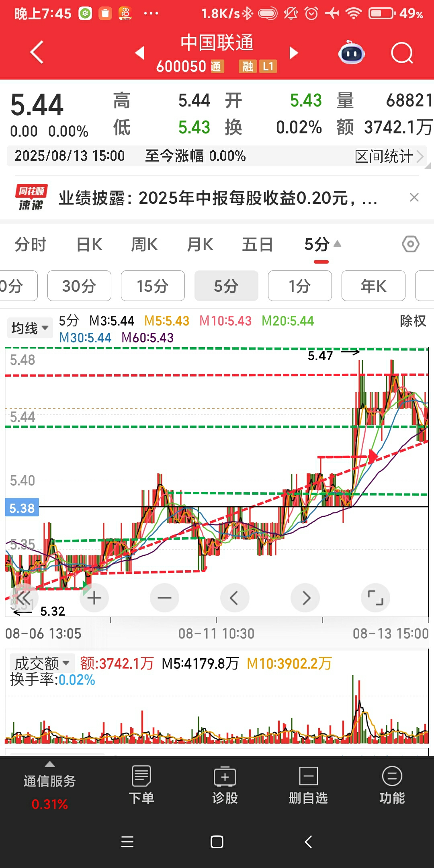Open 区间统计 range statistics
Image resolution: width=434 pixels, height=868 pixels.
pos(389,156)
